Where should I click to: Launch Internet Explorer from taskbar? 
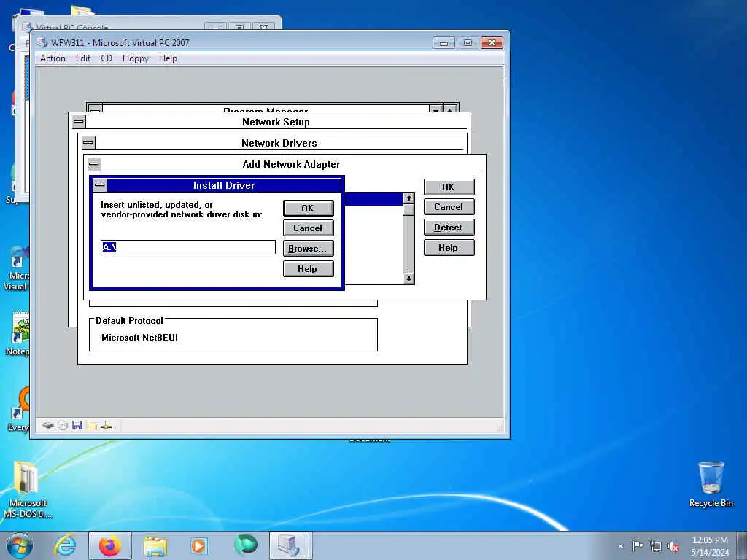(65, 545)
